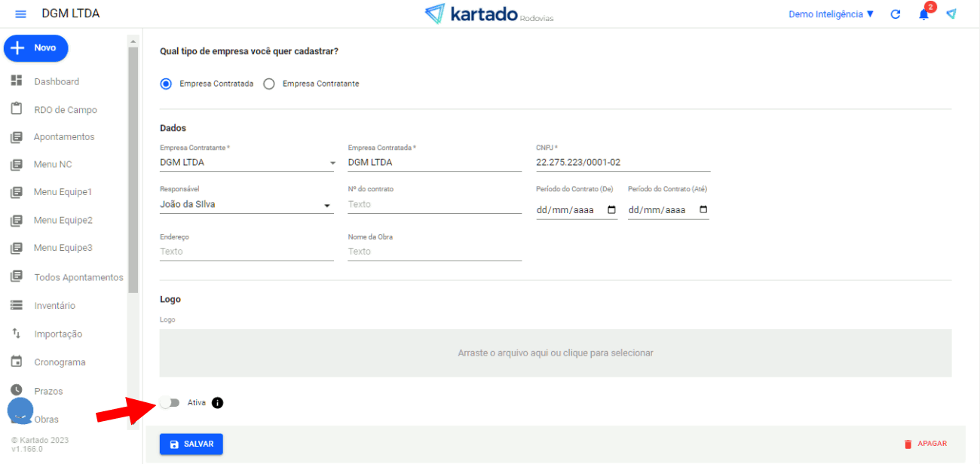Screen dimensions: 980x464
Task: Open calendar picker for Período do Contrato (Até)
Action: [x=703, y=210]
